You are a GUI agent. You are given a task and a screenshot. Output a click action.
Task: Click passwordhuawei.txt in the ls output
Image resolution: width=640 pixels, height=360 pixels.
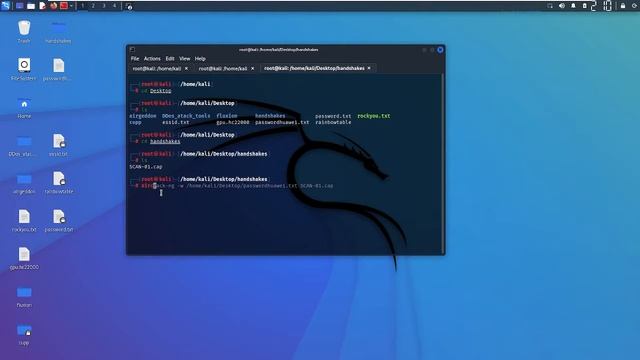point(282,122)
